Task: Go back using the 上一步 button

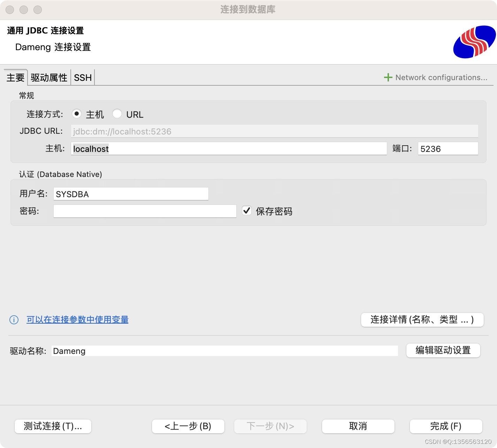Action: [188, 426]
